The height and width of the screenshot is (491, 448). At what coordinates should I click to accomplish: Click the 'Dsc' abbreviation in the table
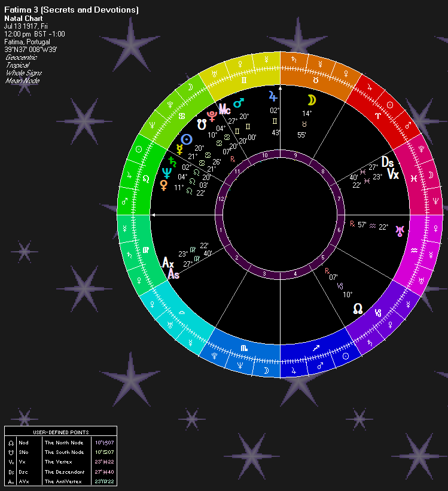[x=23, y=472]
